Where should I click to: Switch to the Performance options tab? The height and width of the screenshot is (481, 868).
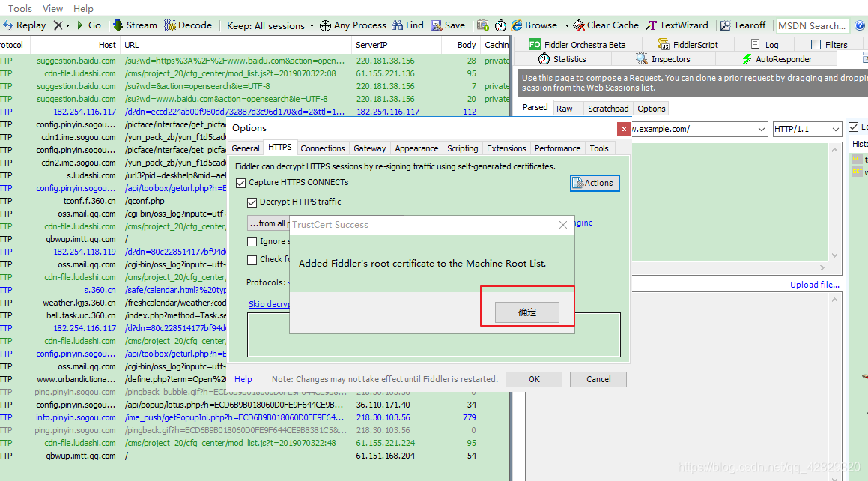(x=557, y=148)
